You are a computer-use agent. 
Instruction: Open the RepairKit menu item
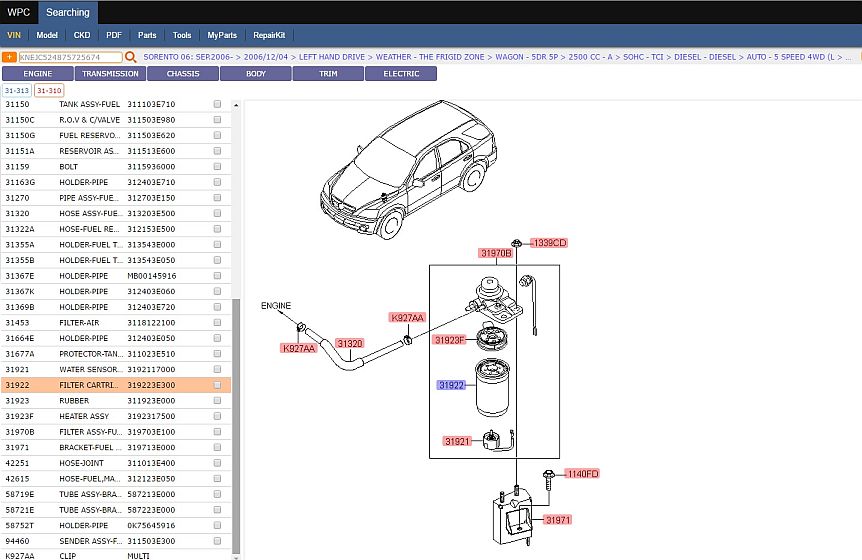click(269, 35)
